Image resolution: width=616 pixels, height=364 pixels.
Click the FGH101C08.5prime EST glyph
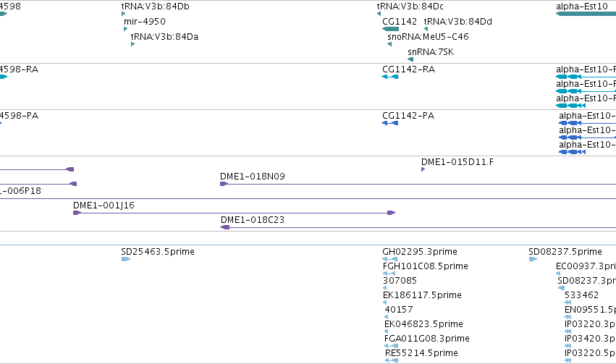[389, 274]
